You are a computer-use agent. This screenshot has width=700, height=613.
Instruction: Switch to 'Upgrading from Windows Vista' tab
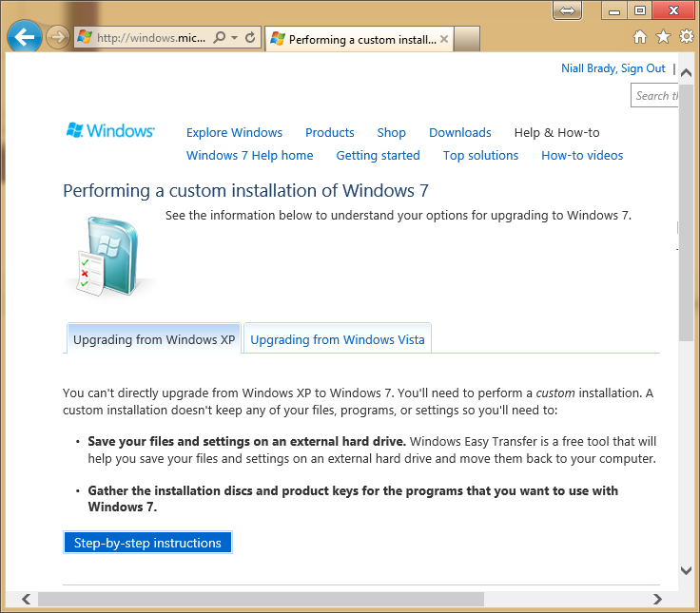click(x=337, y=339)
